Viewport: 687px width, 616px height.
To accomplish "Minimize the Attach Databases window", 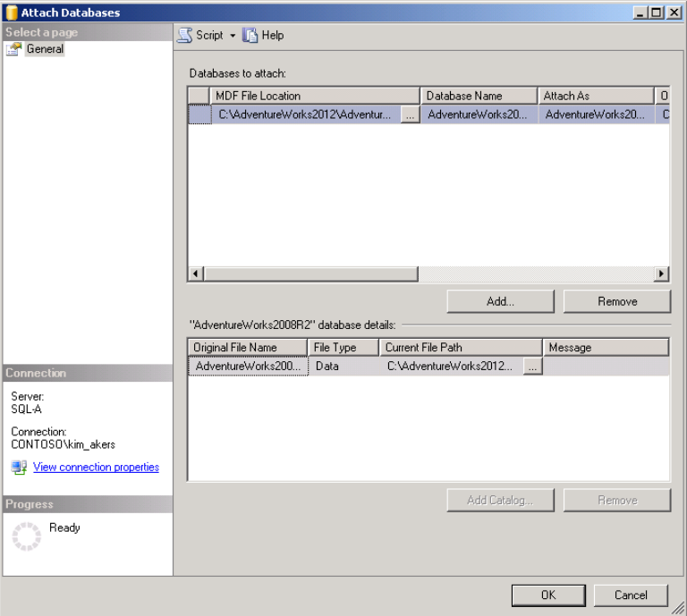I will 640,13.
